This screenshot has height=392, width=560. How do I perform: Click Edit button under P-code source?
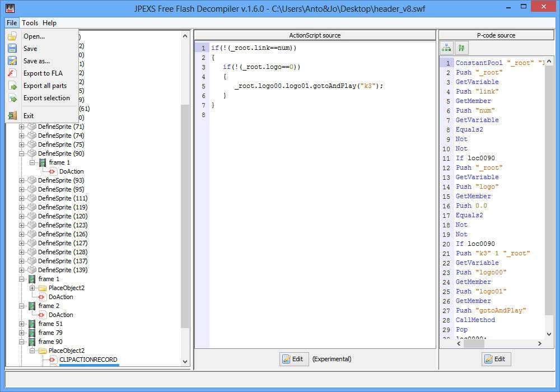(x=496, y=359)
